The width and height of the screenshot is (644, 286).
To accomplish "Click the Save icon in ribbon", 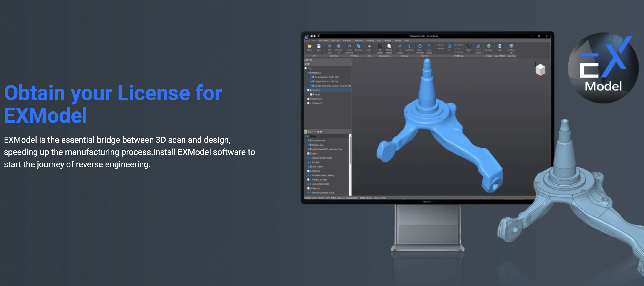I will click(319, 47).
